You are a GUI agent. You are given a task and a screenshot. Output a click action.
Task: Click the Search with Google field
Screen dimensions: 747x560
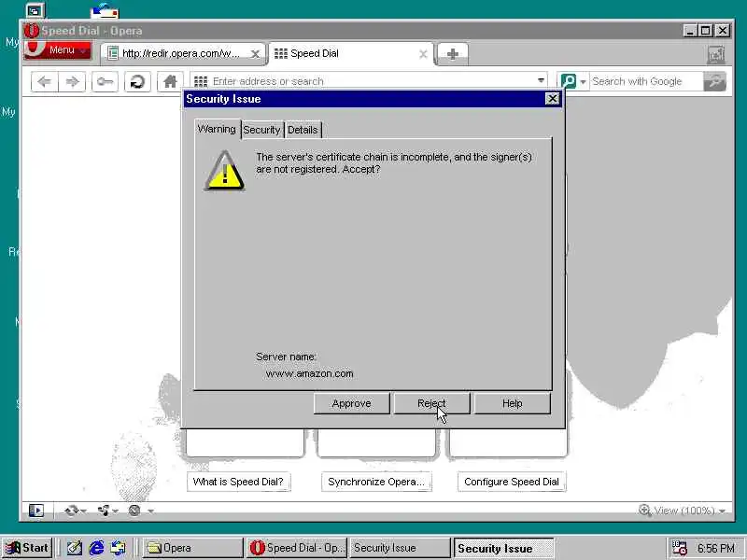tap(646, 81)
